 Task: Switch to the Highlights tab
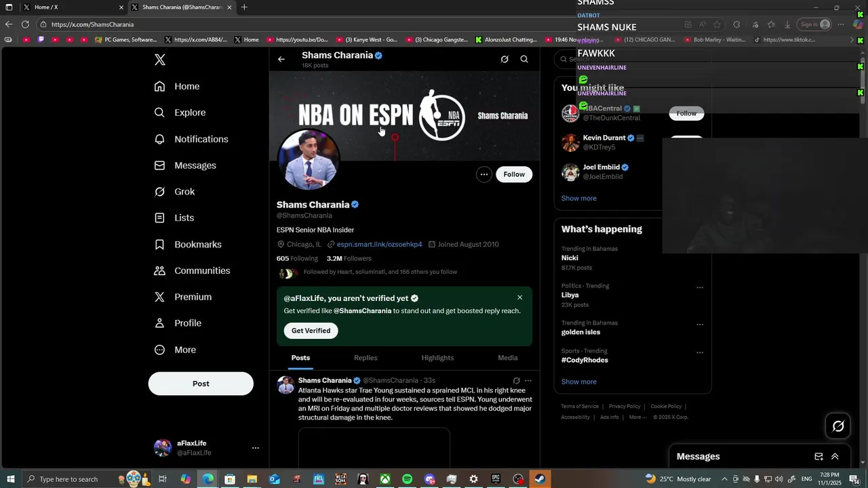(437, 358)
